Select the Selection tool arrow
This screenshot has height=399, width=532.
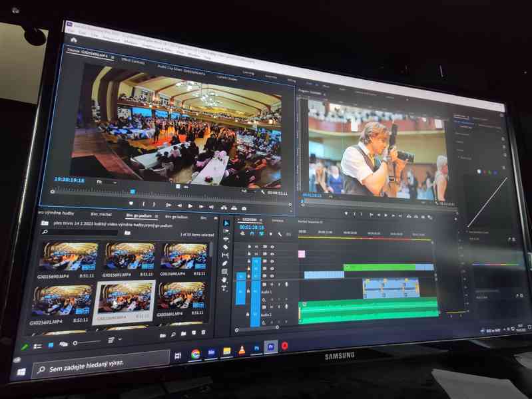(x=226, y=223)
